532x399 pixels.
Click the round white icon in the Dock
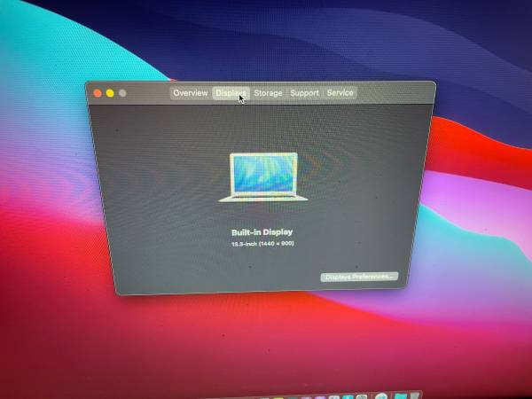(x=381, y=395)
